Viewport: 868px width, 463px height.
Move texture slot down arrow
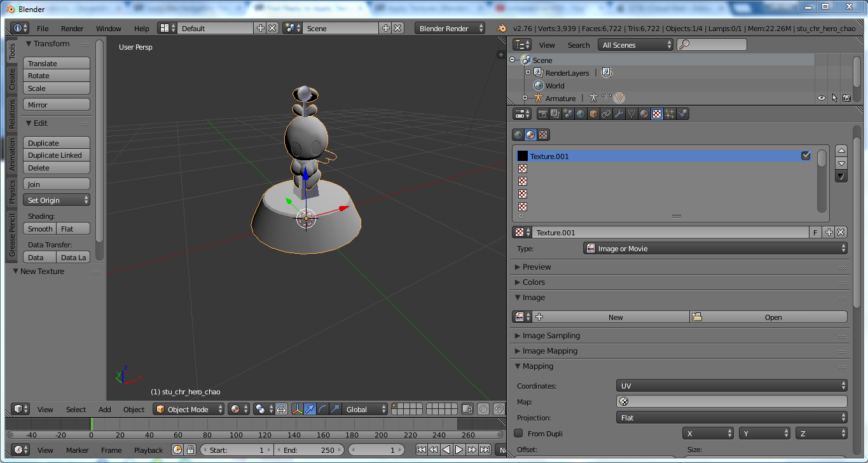[841, 163]
